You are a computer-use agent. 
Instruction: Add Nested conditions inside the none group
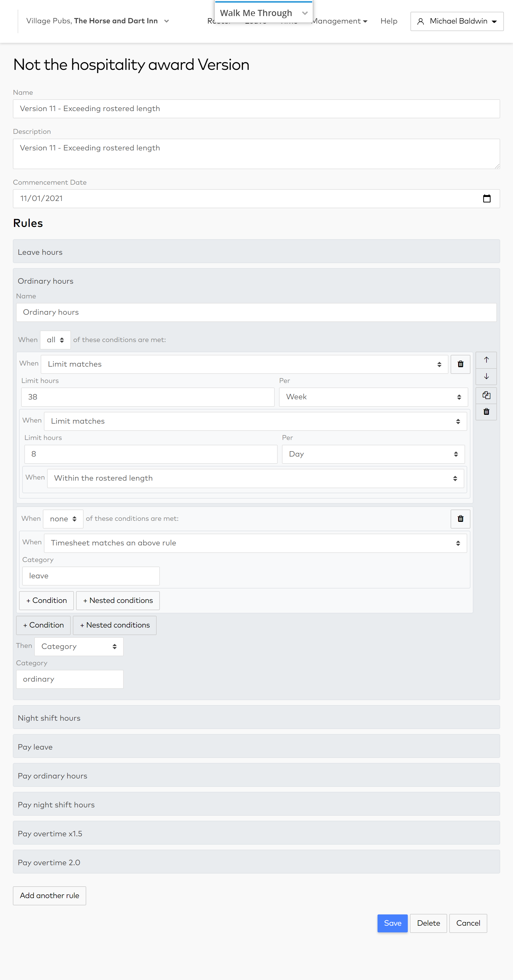click(x=118, y=601)
